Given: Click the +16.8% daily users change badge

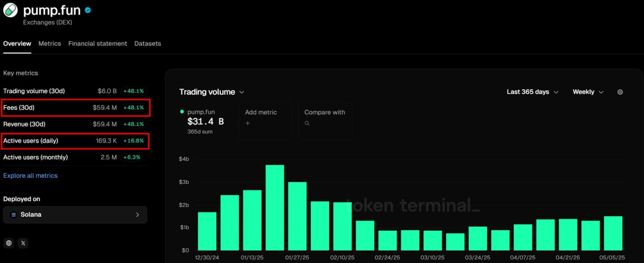Looking at the screenshot, I should 133,141.
